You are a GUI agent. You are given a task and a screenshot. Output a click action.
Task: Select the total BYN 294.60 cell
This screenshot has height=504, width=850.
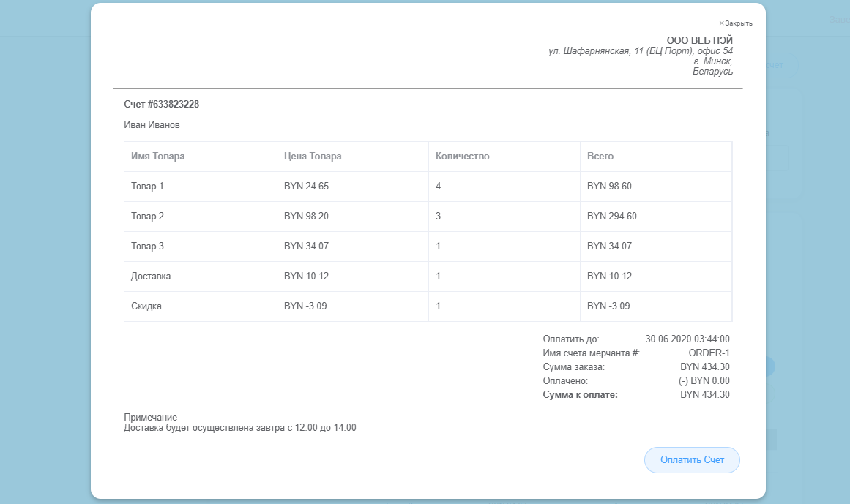611,217
